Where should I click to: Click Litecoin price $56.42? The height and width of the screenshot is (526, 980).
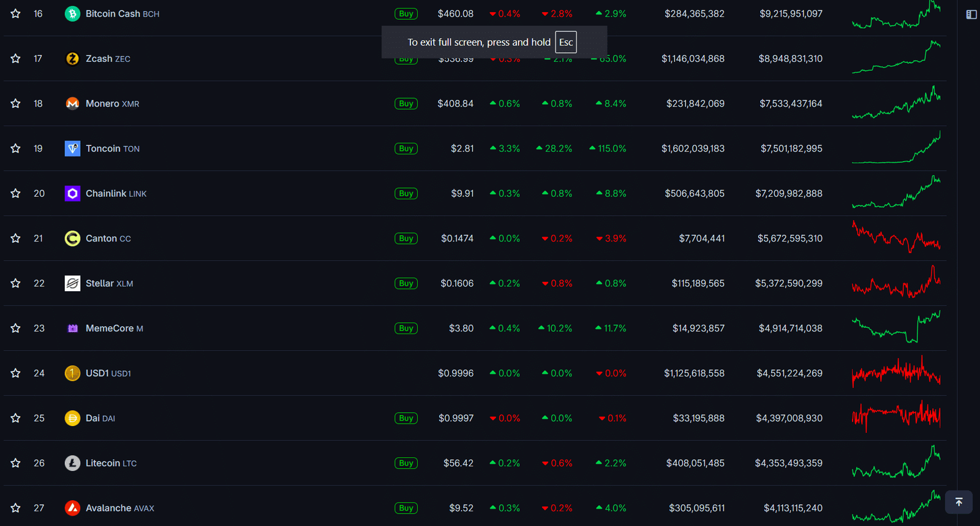(458, 463)
